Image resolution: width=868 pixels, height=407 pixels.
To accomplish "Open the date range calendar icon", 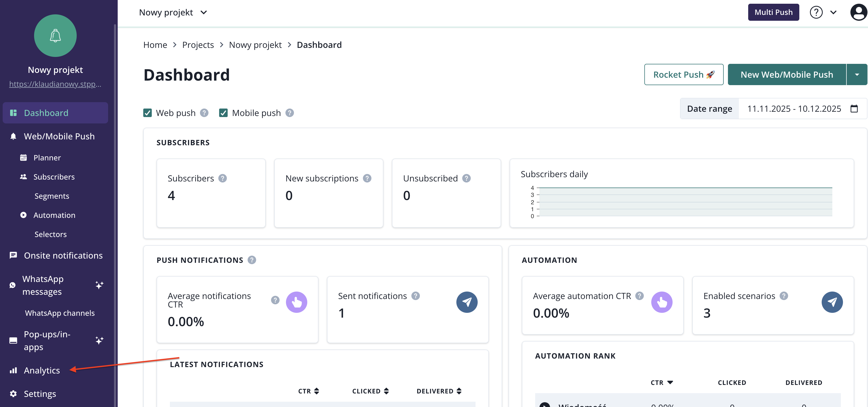I will tap(854, 109).
